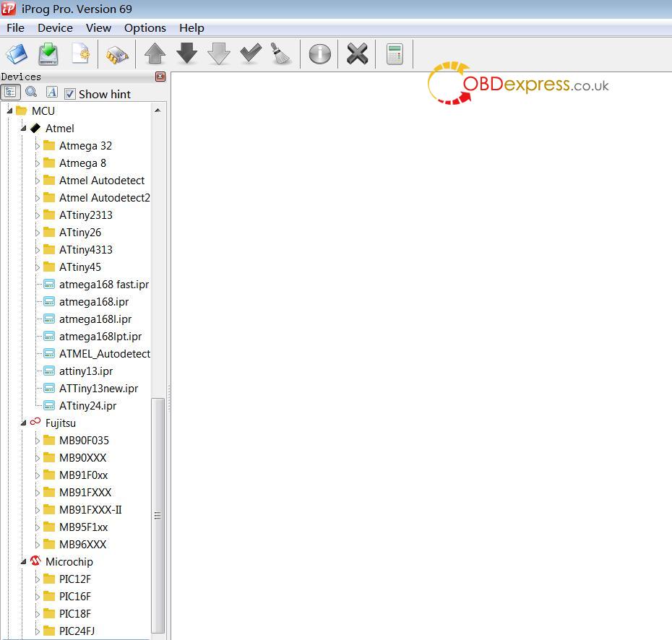Collapse the Fujitsu tree node
Viewport: 672px width, 640px height.
pos(24,423)
